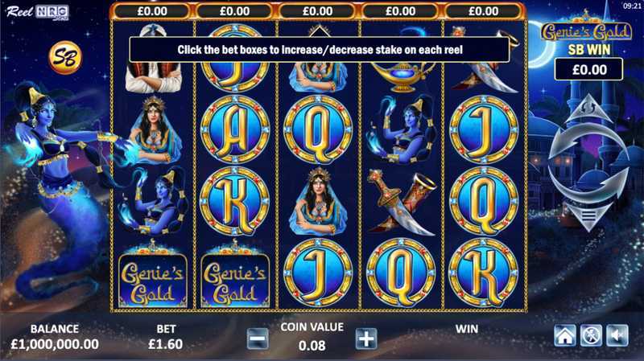
Task: Spin reels with the circular arrows button
Action: coord(588,163)
